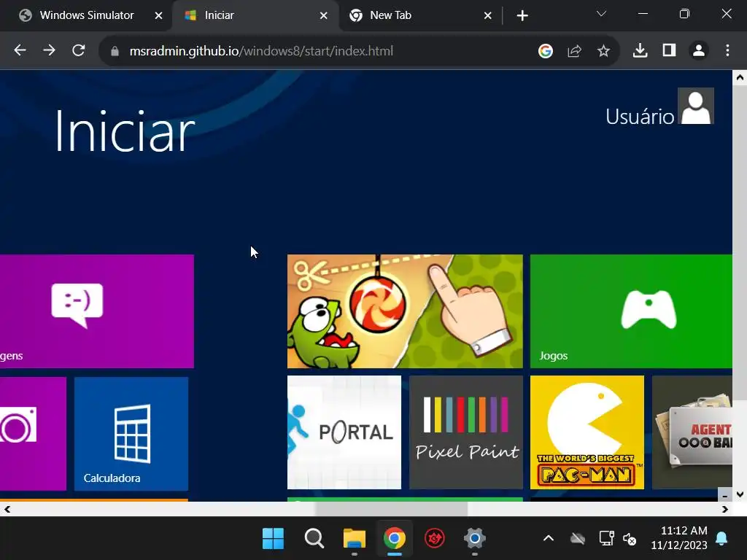
Task: Go back to the previous page
Action: point(20,50)
